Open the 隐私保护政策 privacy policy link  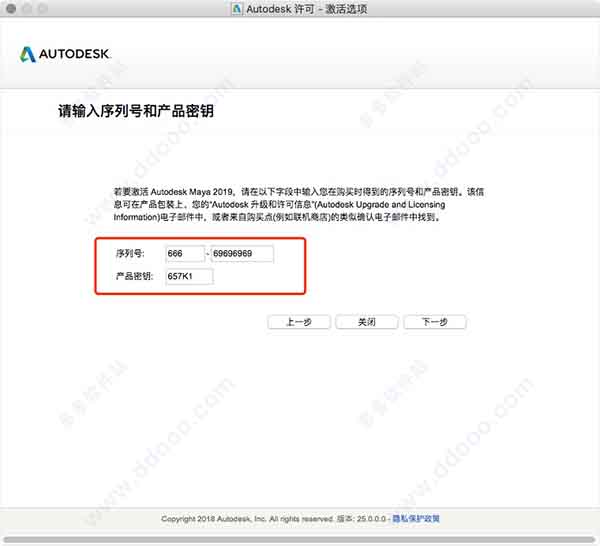(416, 519)
